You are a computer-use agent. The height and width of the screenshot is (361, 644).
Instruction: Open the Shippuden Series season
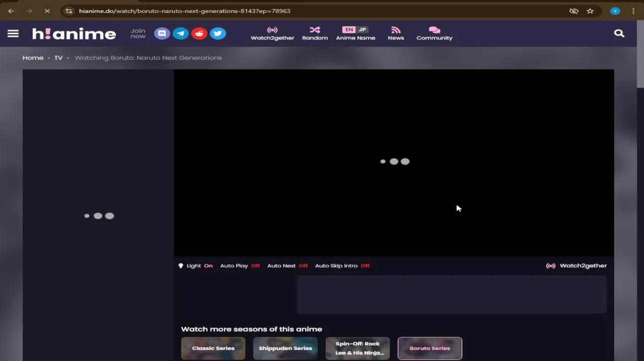point(285,348)
